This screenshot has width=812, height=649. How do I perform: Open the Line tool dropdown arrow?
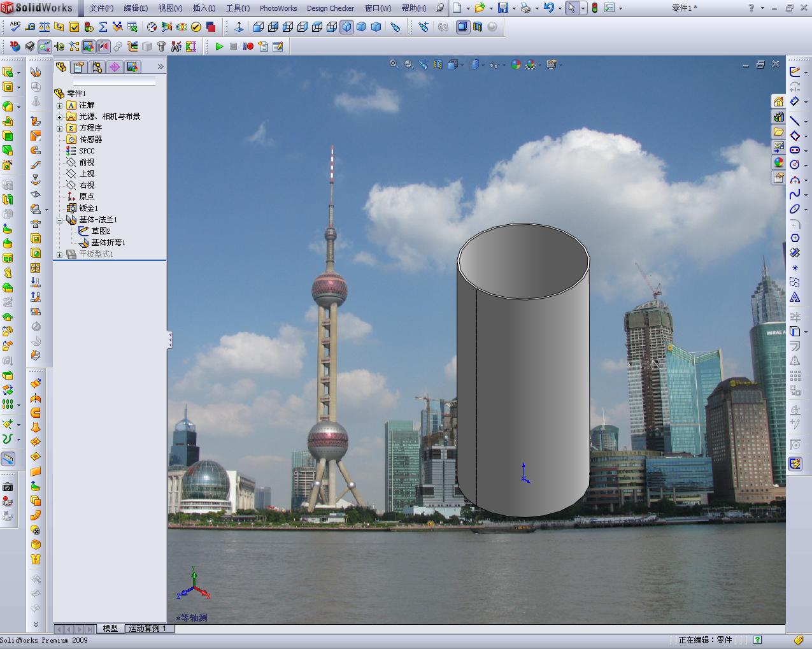[x=806, y=121]
